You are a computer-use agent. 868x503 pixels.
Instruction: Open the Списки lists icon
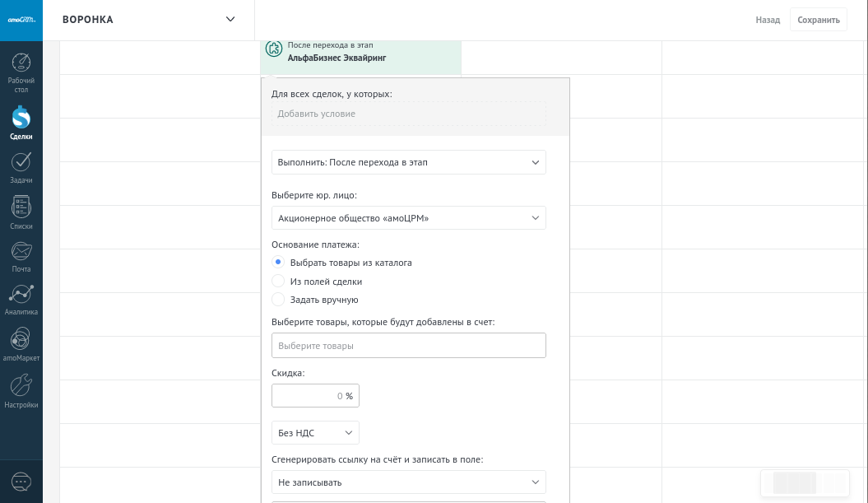point(21,207)
